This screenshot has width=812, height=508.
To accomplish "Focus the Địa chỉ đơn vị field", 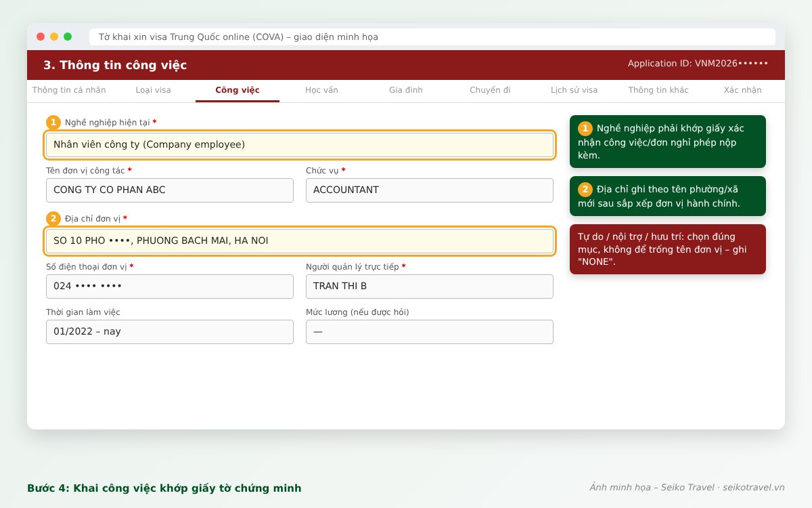I will click(x=300, y=241).
